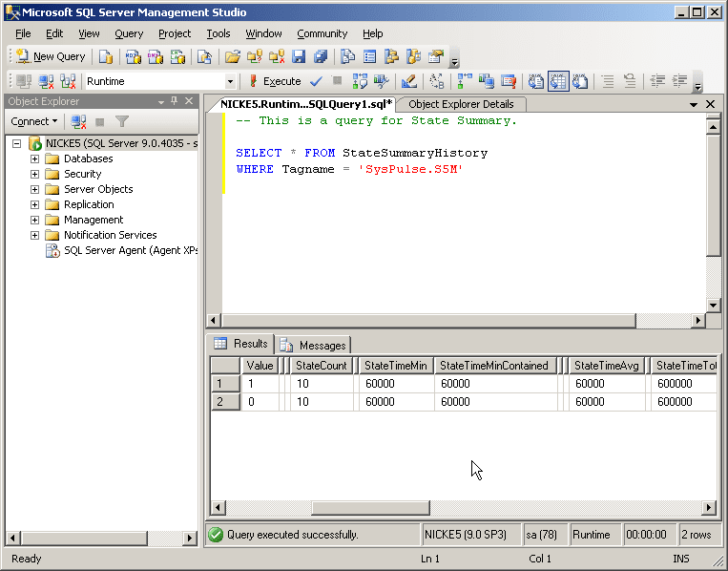Collapse the NICKE5 server node
This screenshot has height=571, width=728.
coord(17,143)
